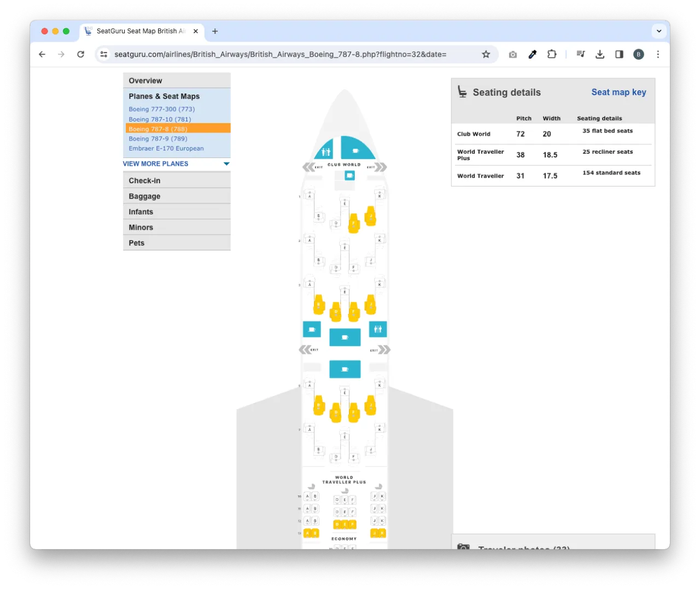Open the Boeing 777-300 (773) seat map
The height and width of the screenshot is (589, 700).
pos(162,109)
